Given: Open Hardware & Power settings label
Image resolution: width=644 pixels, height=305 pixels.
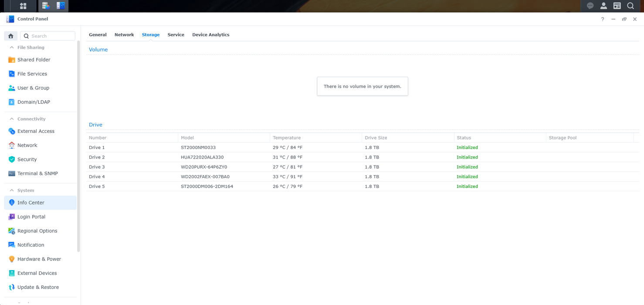Looking at the screenshot, I should pos(39,259).
